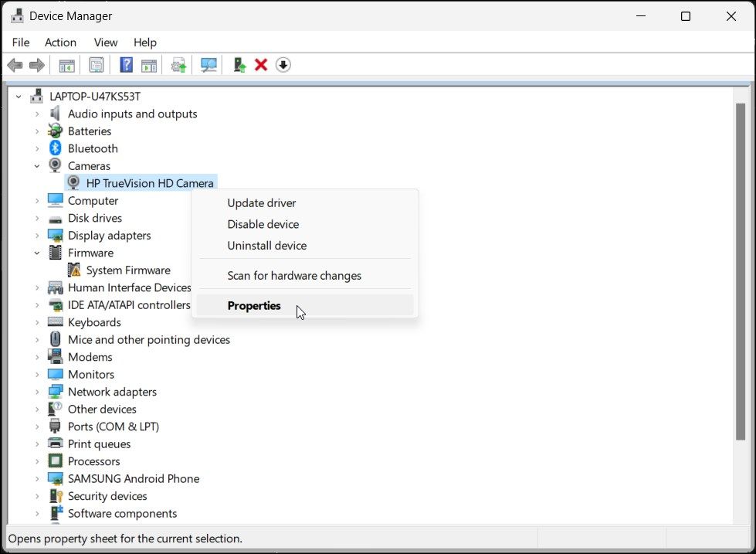Open the View menu
This screenshot has height=554, width=756.
pos(106,42)
